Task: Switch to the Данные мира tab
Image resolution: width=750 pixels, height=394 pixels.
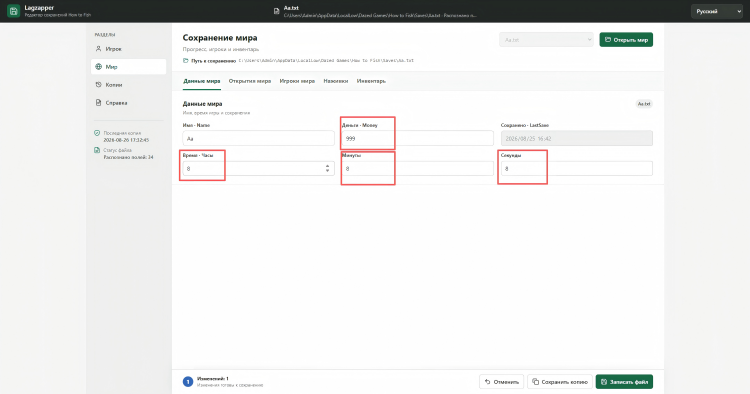Action: 202,81
